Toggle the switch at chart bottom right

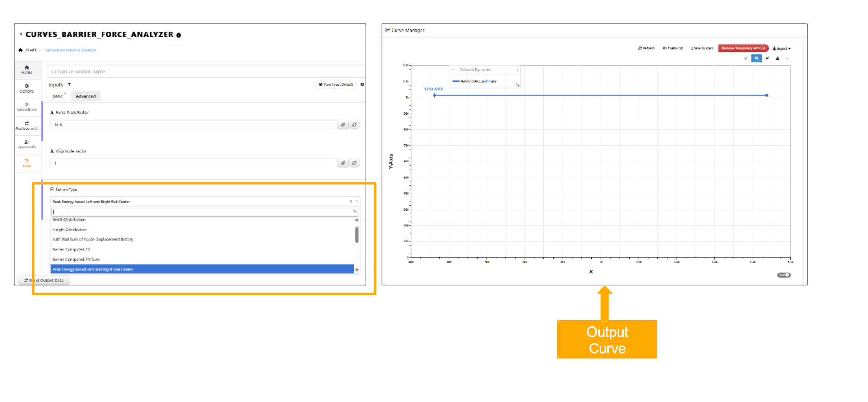tap(784, 275)
